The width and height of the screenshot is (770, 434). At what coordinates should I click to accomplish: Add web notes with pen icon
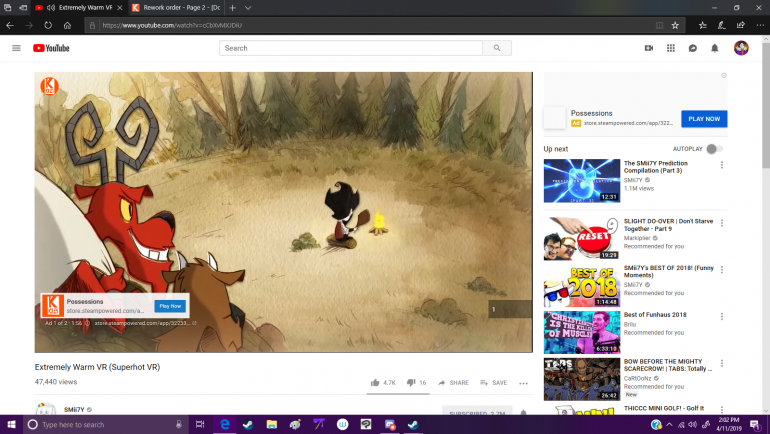point(721,25)
